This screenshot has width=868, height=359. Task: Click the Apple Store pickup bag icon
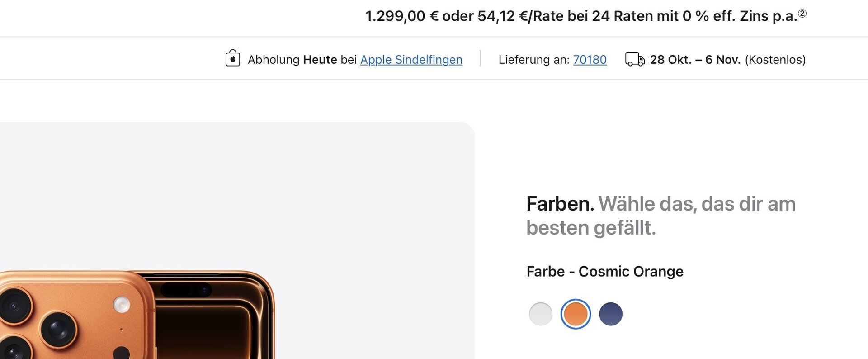pyautogui.click(x=232, y=58)
